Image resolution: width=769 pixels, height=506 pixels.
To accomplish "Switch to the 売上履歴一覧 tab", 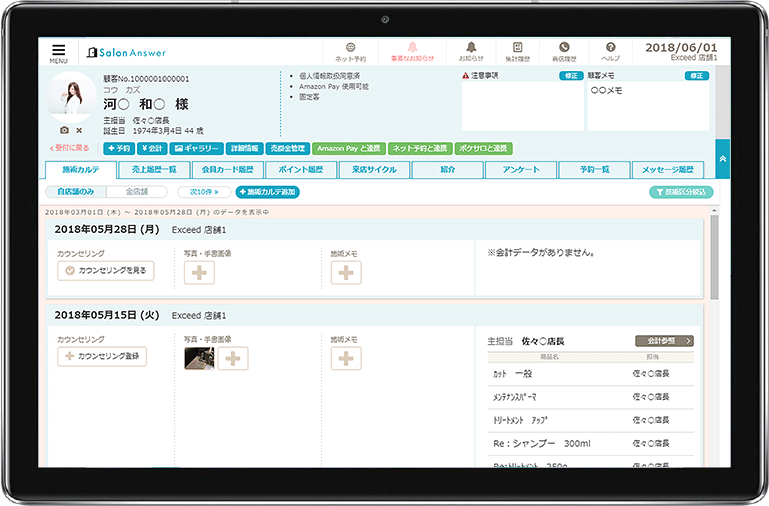I will [148, 170].
